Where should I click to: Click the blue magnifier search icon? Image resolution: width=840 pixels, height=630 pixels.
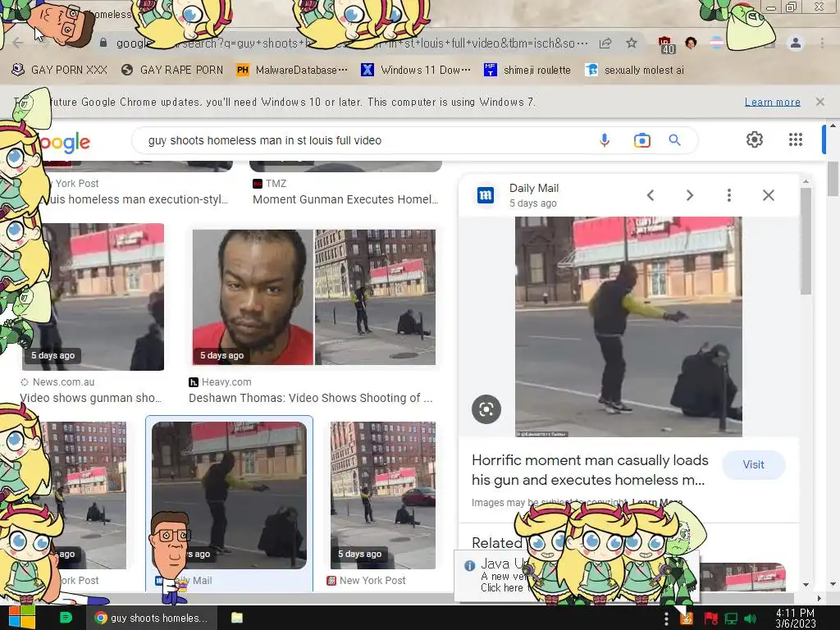pyautogui.click(x=674, y=140)
